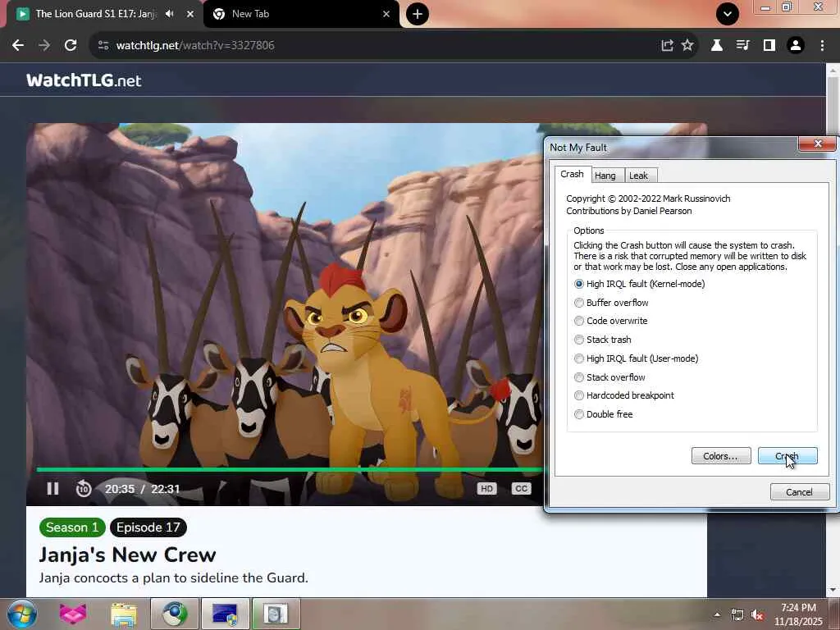This screenshot has height=630, width=840.
Task: Open the media controls icon
Action: point(742,46)
